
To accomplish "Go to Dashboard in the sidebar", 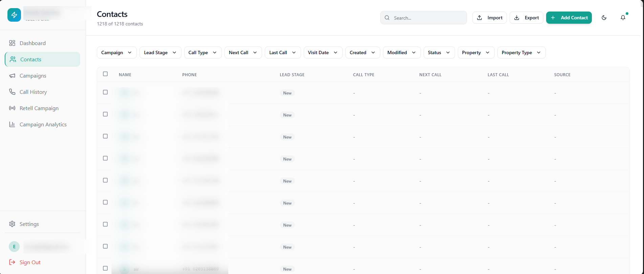I will [42, 43].
